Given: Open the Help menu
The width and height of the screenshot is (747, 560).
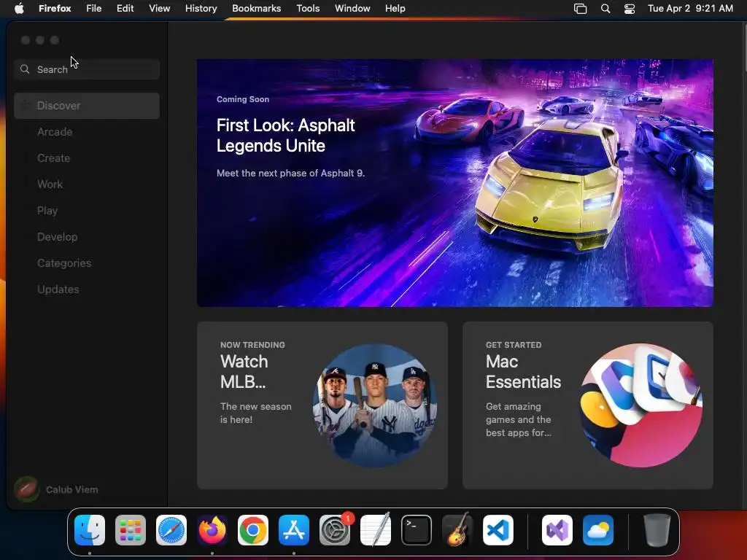Looking at the screenshot, I should (395, 9).
